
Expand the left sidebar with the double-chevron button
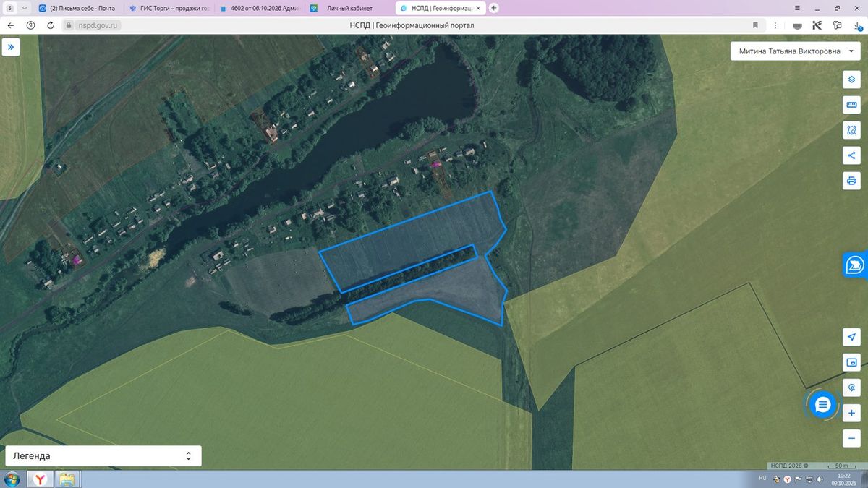tap(11, 47)
